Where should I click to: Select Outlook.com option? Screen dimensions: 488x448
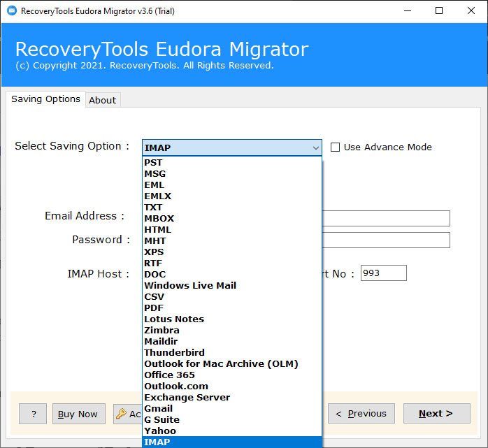tap(232, 386)
